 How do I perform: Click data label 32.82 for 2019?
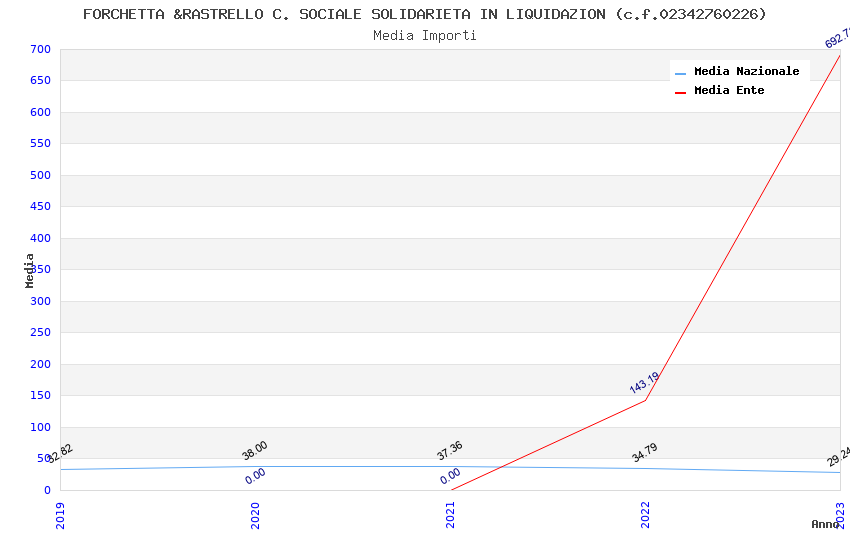click(x=60, y=454)
